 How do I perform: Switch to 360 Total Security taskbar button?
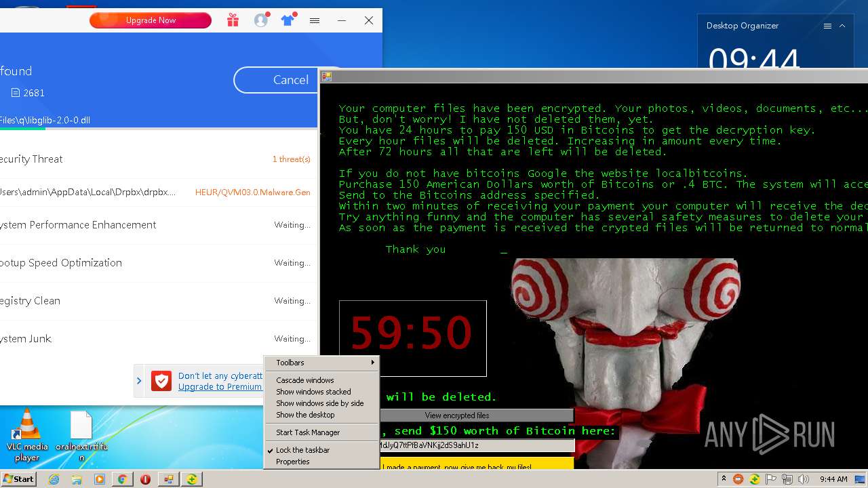[192, 479]
